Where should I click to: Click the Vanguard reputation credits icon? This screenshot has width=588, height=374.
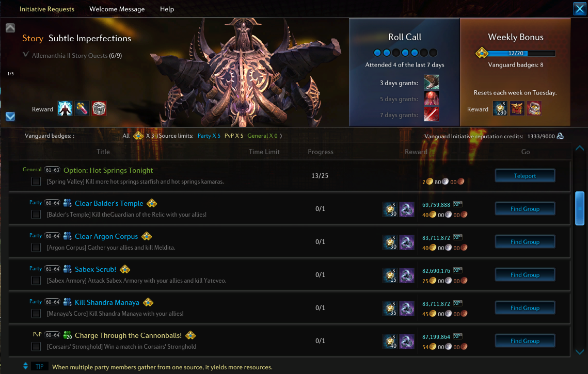(560, 136)
